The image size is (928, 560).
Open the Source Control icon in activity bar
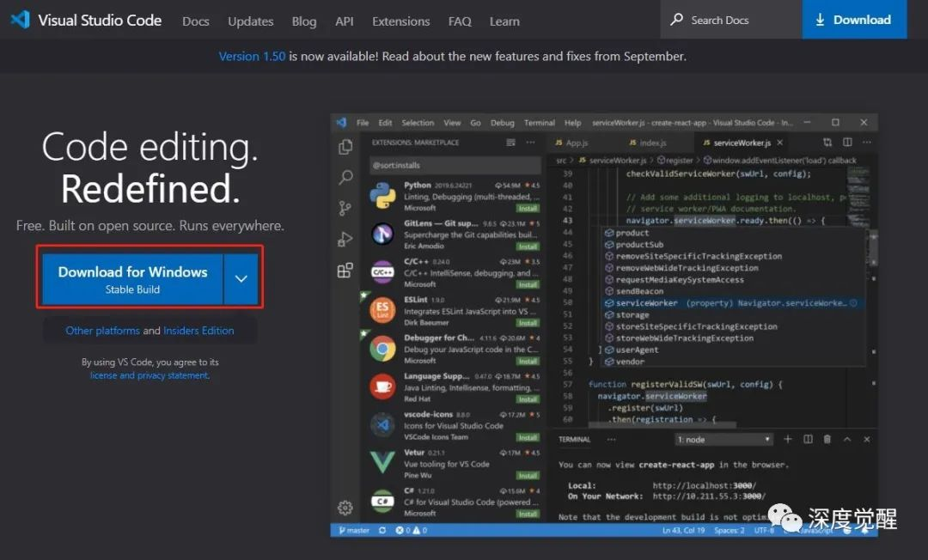pyautogui.click(x=345, y=208)
